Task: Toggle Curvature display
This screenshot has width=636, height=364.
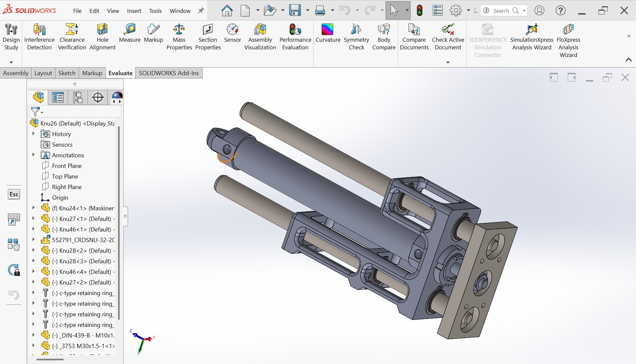Action: click(328, 33)
